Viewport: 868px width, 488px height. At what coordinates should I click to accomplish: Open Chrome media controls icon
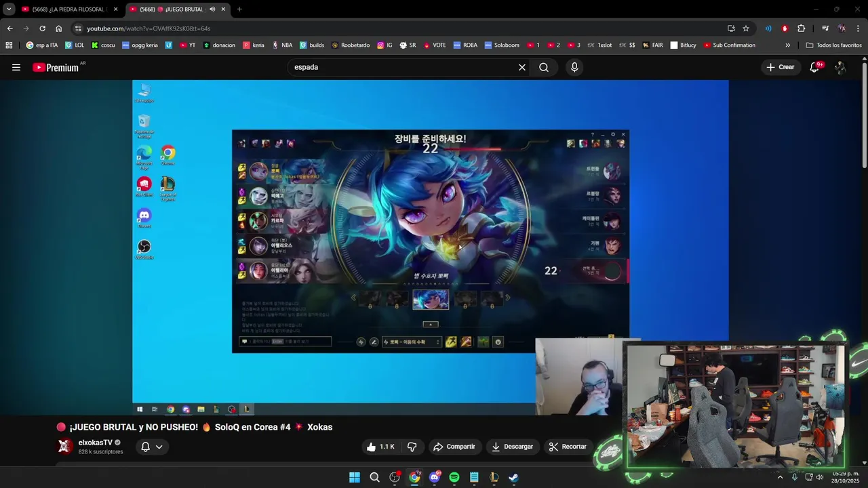coord(825,28)
